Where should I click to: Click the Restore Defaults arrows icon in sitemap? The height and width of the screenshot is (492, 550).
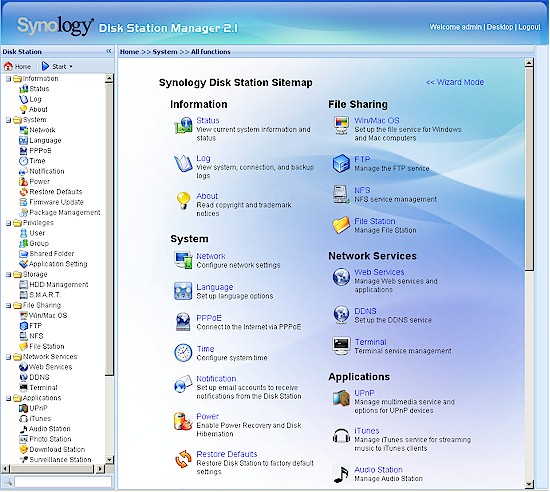click(183, 459)
